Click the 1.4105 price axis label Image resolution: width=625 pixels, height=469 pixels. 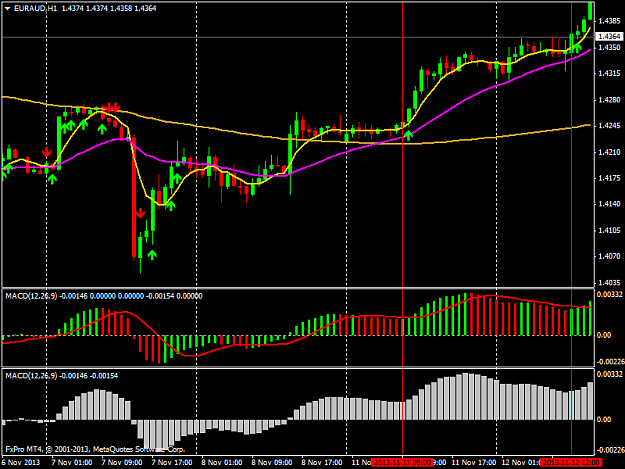tap(609, 230)
